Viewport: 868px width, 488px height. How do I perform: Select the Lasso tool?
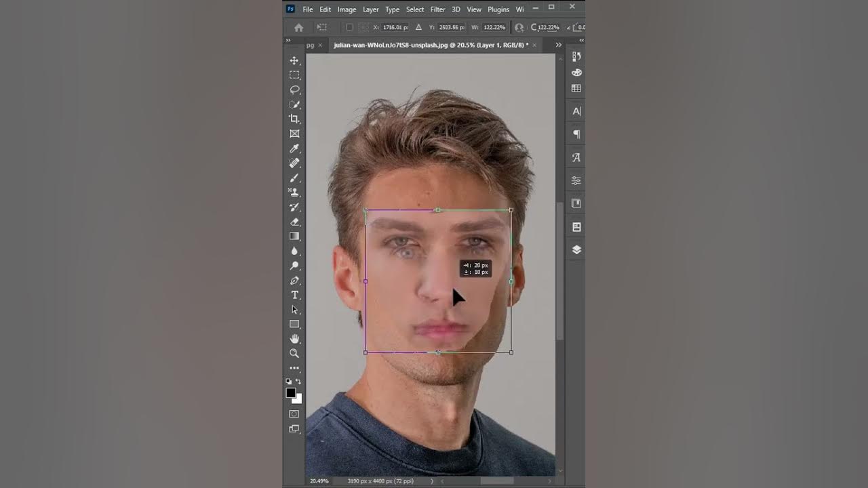[x=294, y=89]
